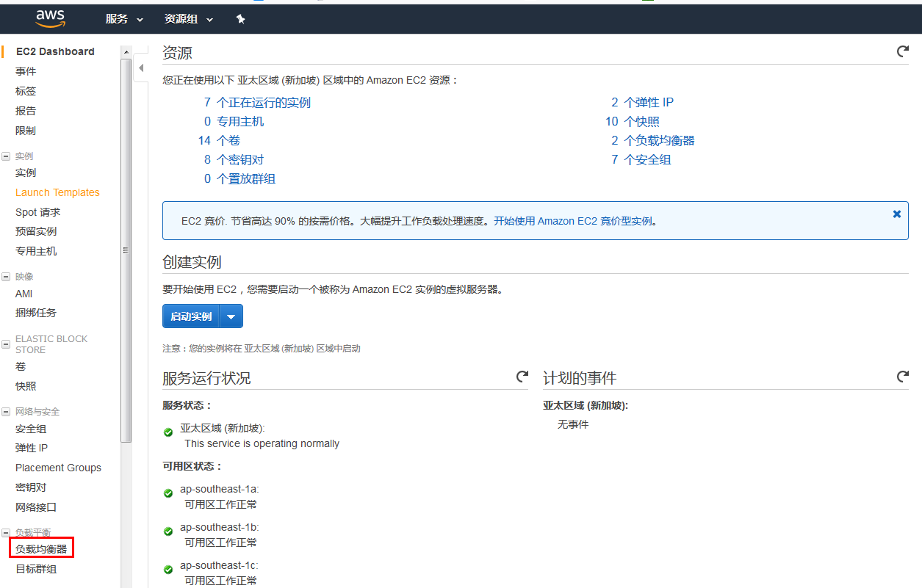Open 快照 in the sidebar
The image size is (922, 588).
26,386
